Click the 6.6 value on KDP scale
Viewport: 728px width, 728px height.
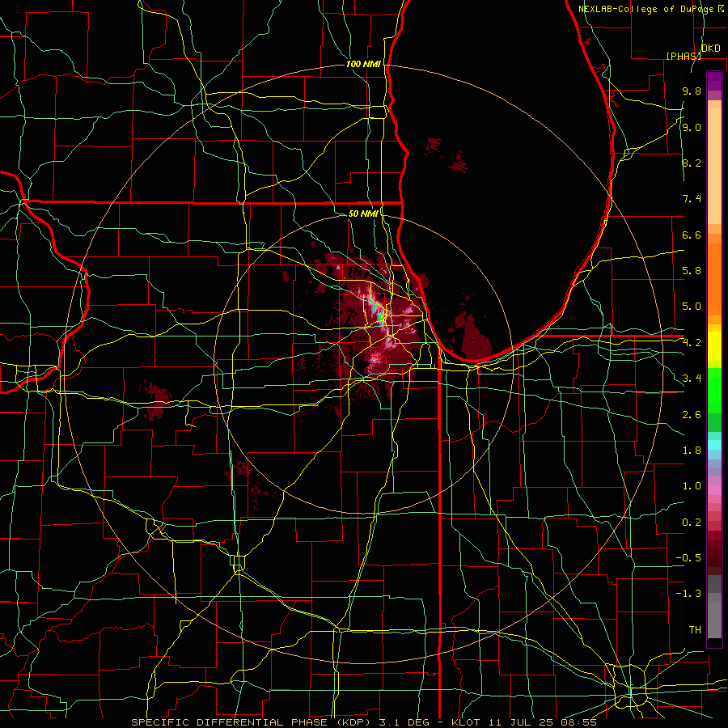[692, 235]
